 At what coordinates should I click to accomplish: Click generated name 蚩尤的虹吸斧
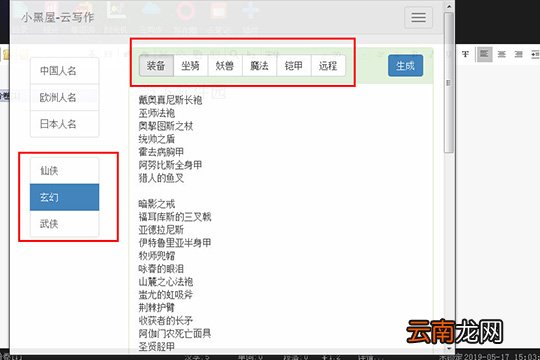pyautogui.click(x=166, y=295)
